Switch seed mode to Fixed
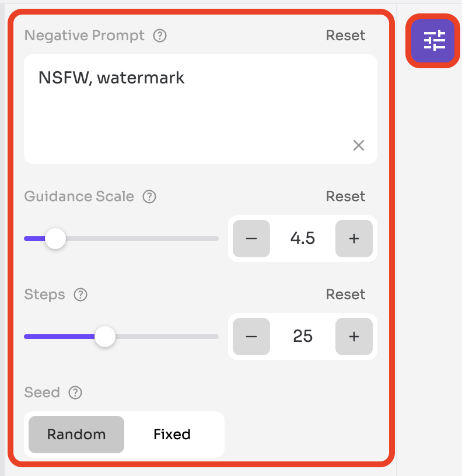 pos(172,435)
